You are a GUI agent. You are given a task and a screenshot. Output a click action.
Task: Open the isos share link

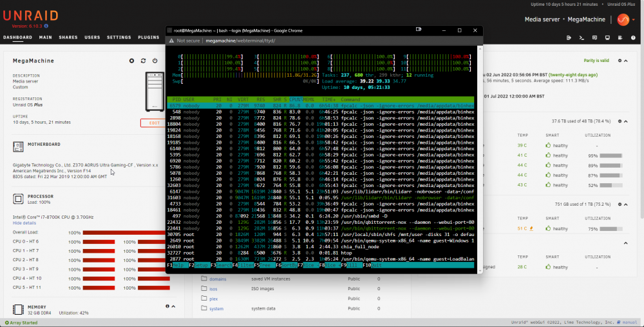pos(213,289)
